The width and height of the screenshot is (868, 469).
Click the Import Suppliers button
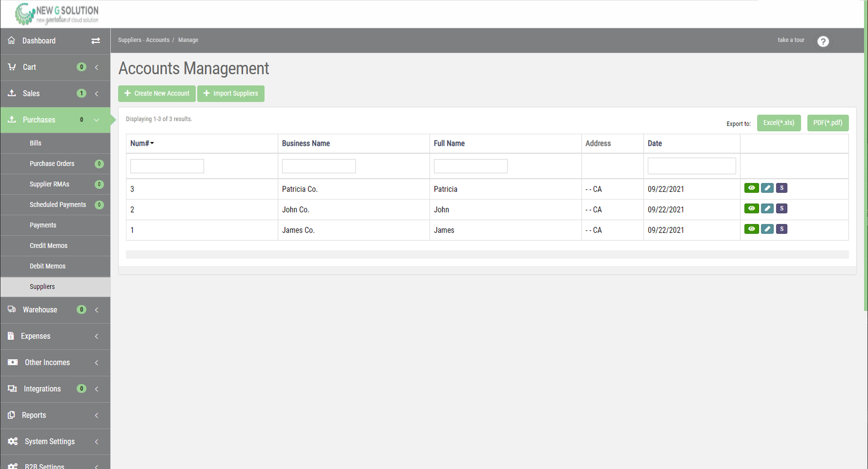point(231,93)
